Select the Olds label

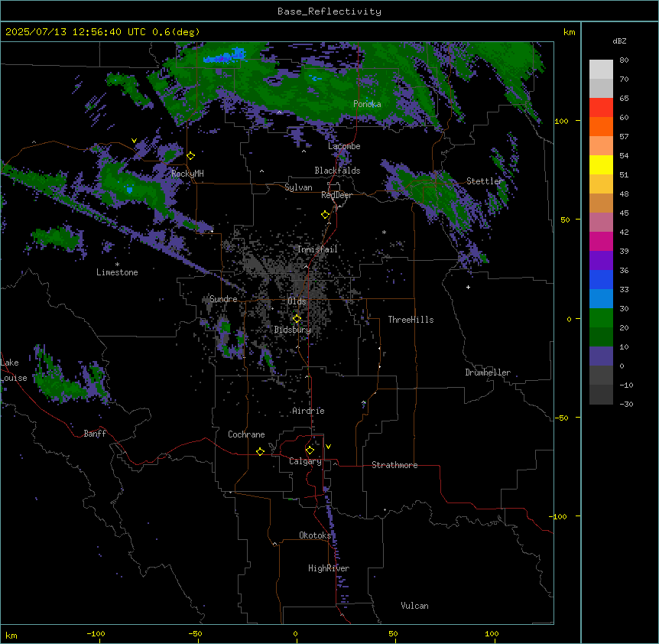pos(297,301)
